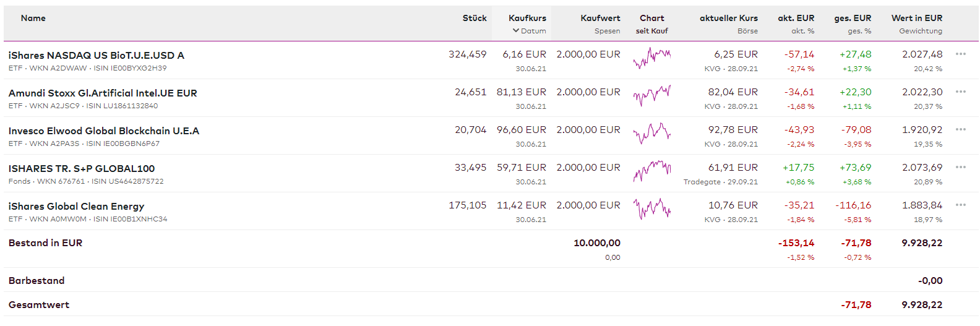View the Clean Energy sparkline chart
The image size is (980, 326).
[652, 208]
